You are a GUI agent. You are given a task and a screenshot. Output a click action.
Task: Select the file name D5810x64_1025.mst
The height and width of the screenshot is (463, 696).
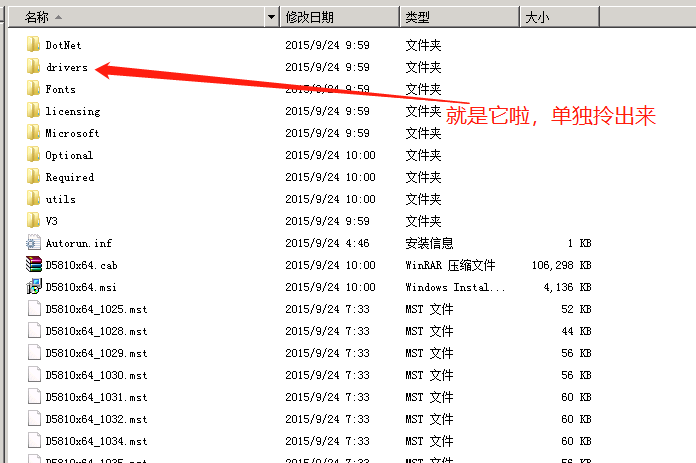coord(96,309)
